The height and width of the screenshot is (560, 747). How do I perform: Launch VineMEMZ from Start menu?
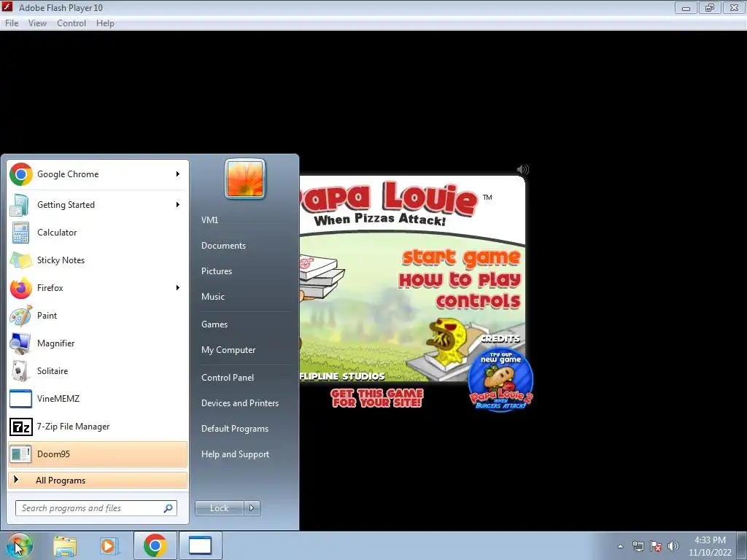(97, 399)
